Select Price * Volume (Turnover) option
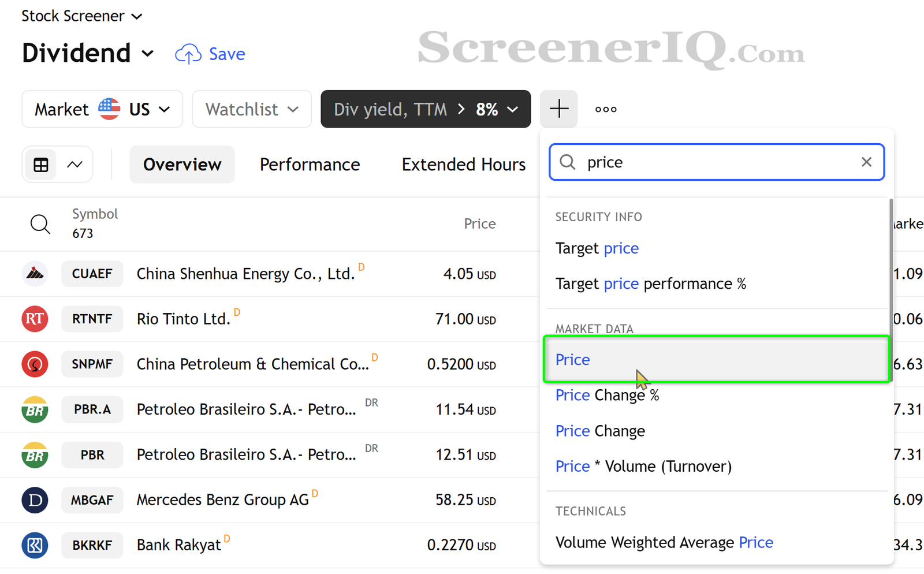This screenshot has height=574, width=924. [x=716, y=466]
